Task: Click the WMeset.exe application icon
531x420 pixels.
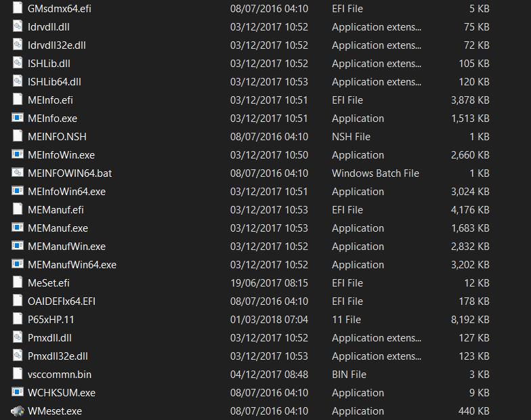Action: (18, 411)
